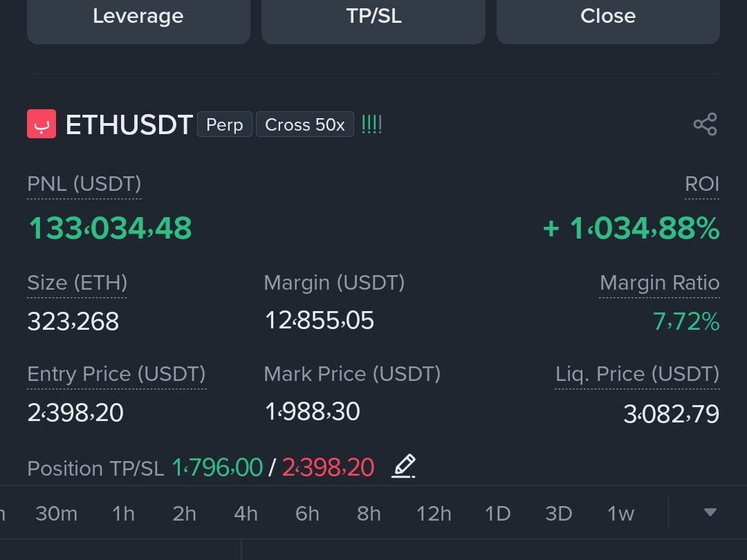Tap the Close position button
747x560 pixels.
[x=608, y=19]
